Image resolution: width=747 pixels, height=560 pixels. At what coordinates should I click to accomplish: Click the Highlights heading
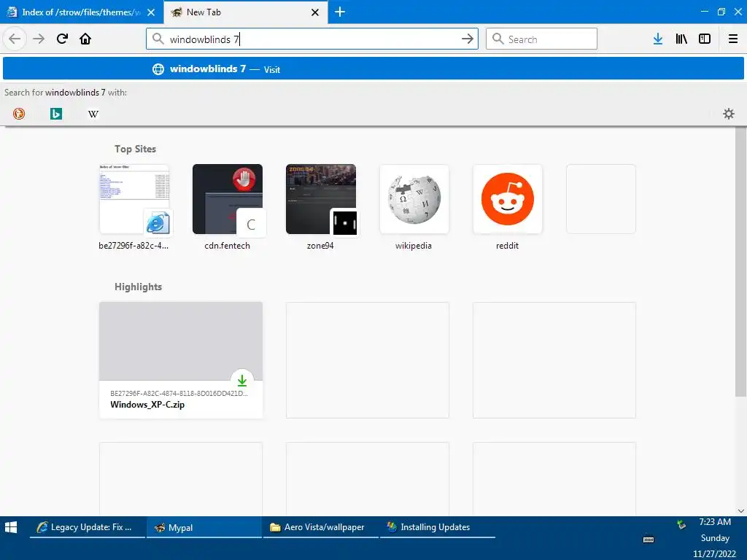click(x=138, y=287)
